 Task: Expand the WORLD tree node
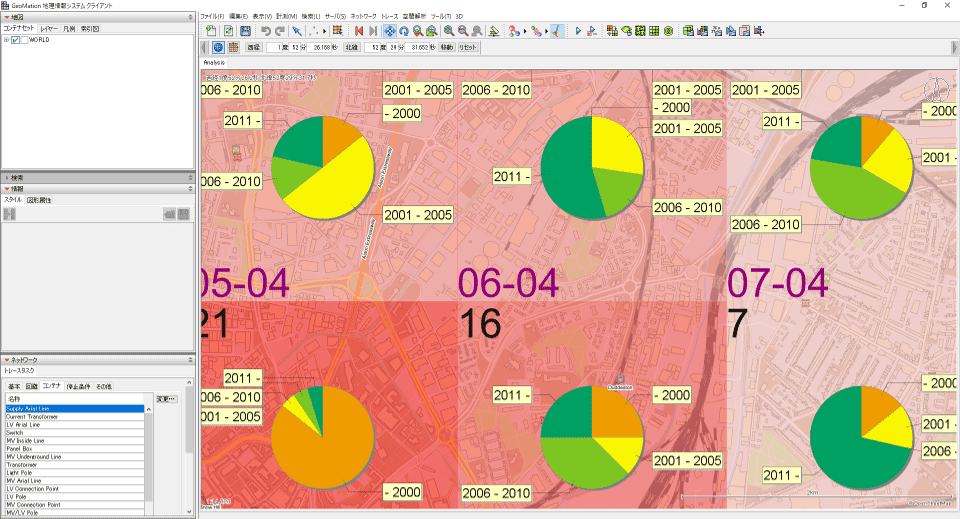[6, 40]
